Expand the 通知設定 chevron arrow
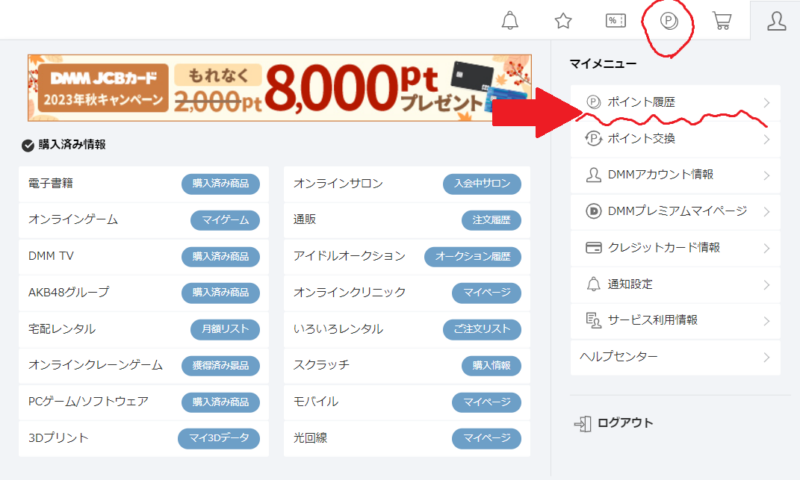 [766, 284]
